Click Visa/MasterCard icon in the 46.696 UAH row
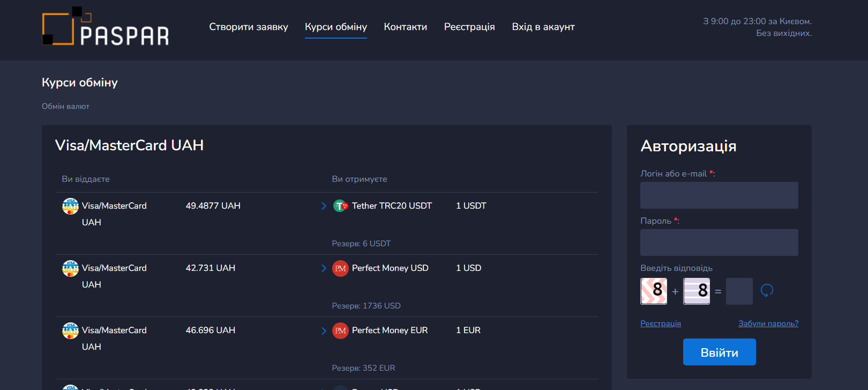This screenshot has height=390, width=868. tap(70, 330)
